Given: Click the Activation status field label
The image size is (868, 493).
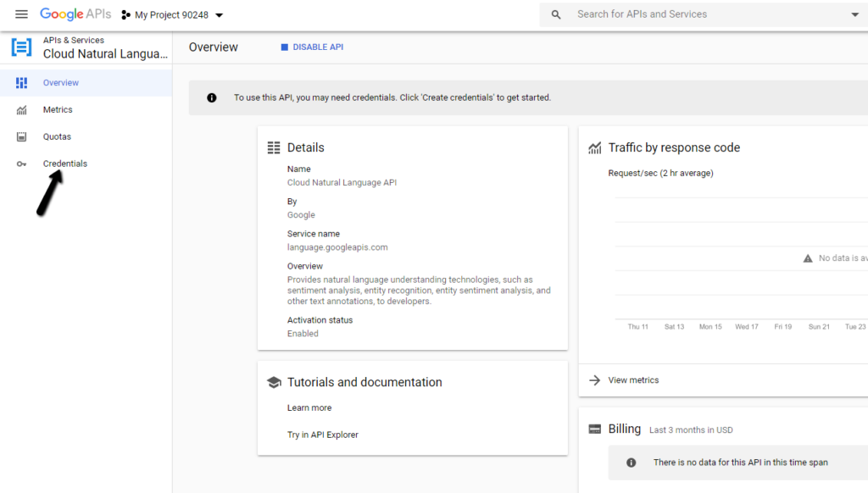Looking at the screenshot, I should [x=320, y=320].
